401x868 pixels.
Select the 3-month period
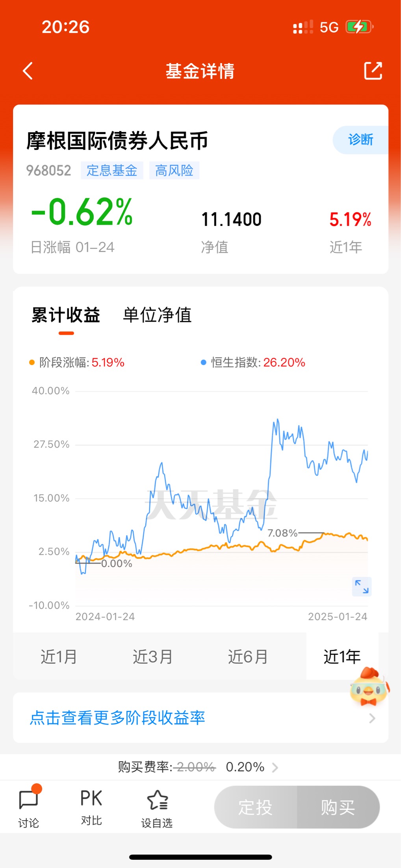[152, 657]
